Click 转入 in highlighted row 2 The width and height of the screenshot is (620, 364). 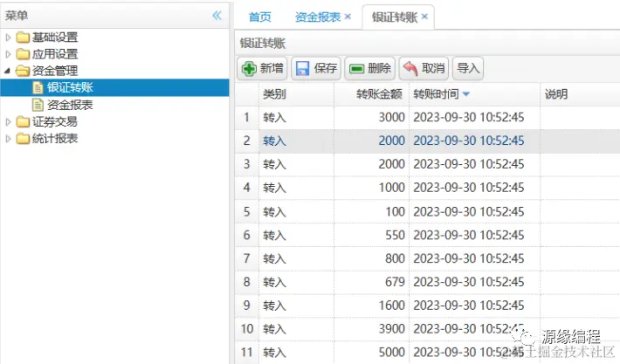click(274, 141)
